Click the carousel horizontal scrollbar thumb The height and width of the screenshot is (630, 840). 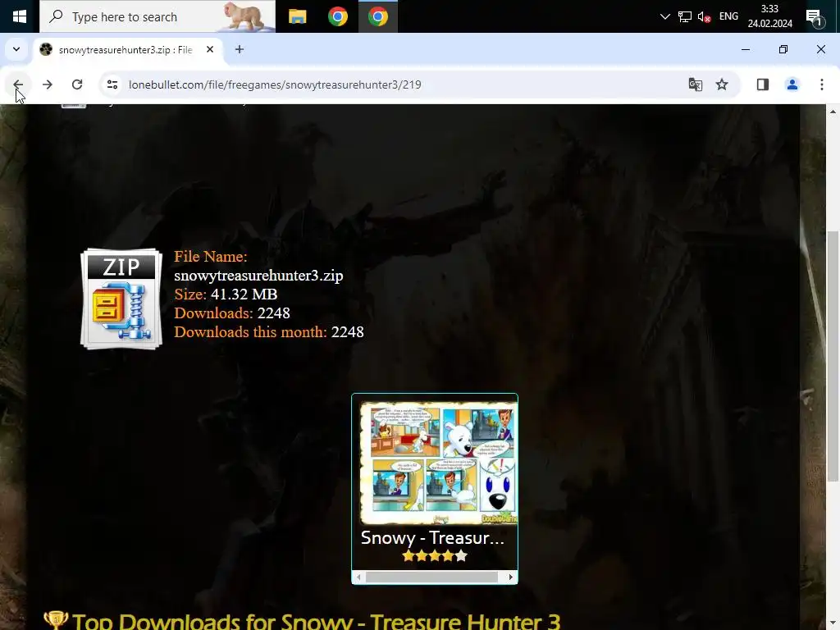tap(431, 577)
